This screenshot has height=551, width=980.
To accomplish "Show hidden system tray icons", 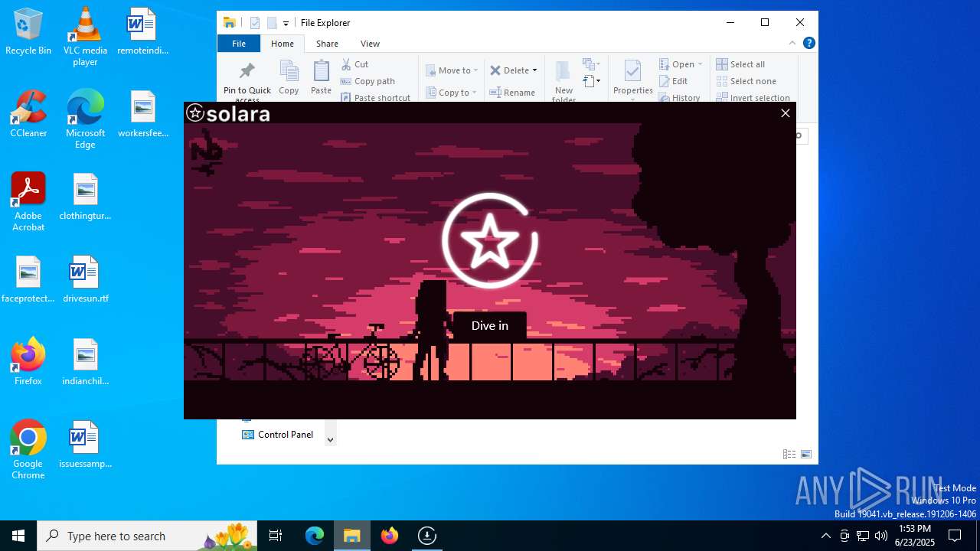I will (825, 536).
